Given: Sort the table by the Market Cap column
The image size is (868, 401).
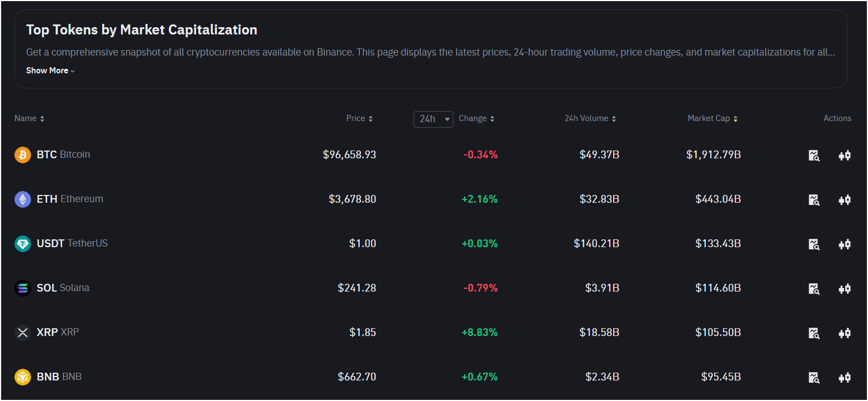Looking at the screenshot, I should coord(713,118).
